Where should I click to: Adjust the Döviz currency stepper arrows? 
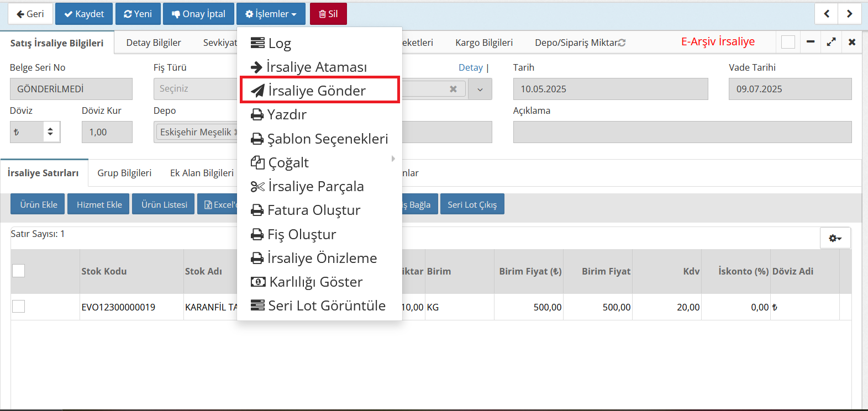coord(50,132)
